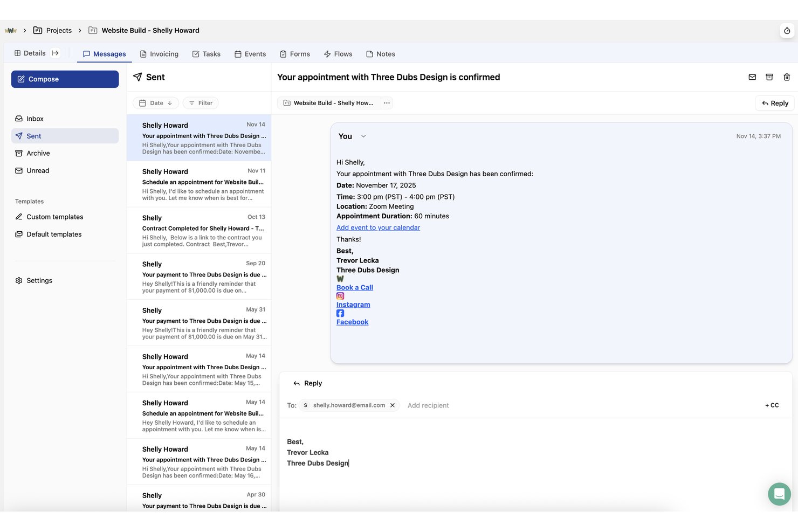Viewport: 798px width, 532px height.
Task: Open the Oct 13 Contract Completed message
Action: (x=199, y=231)
